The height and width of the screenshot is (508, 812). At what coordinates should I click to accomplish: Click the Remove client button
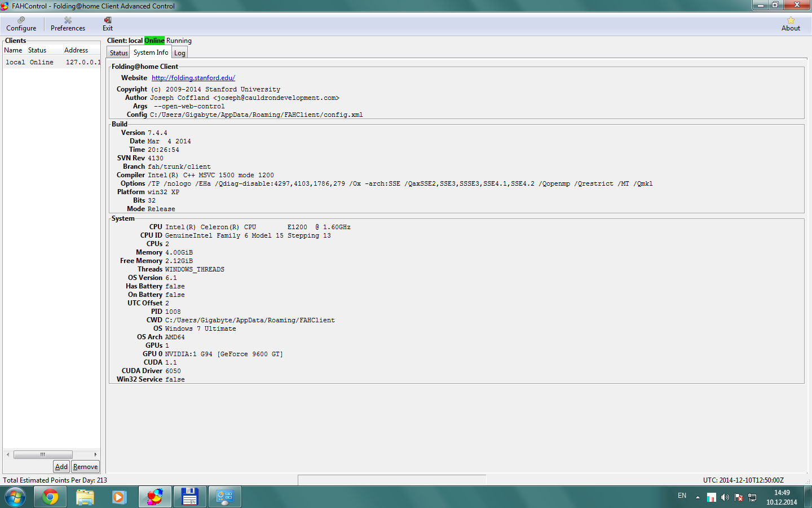click(85, 467)
